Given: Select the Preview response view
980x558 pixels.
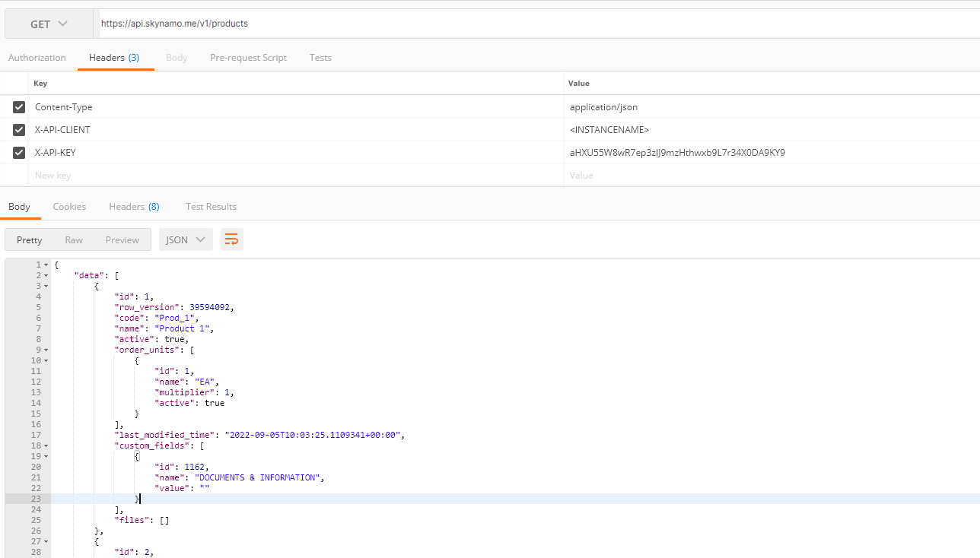Looking at the screenshot, I should (x=122, y=239).
